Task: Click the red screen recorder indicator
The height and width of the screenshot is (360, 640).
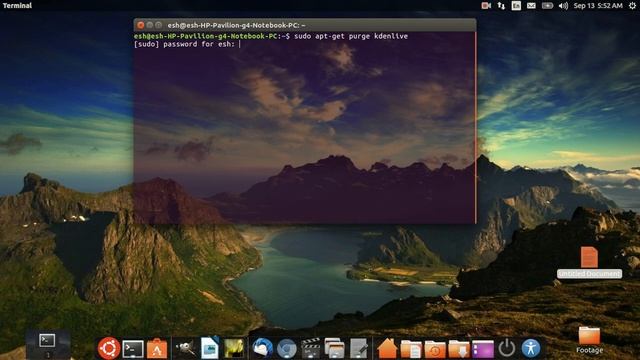Action: coord(486,5)
